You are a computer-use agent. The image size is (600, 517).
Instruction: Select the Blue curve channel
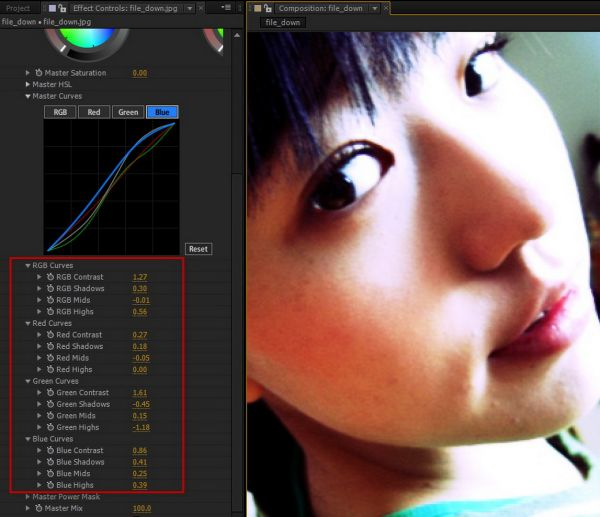(162, 112)
